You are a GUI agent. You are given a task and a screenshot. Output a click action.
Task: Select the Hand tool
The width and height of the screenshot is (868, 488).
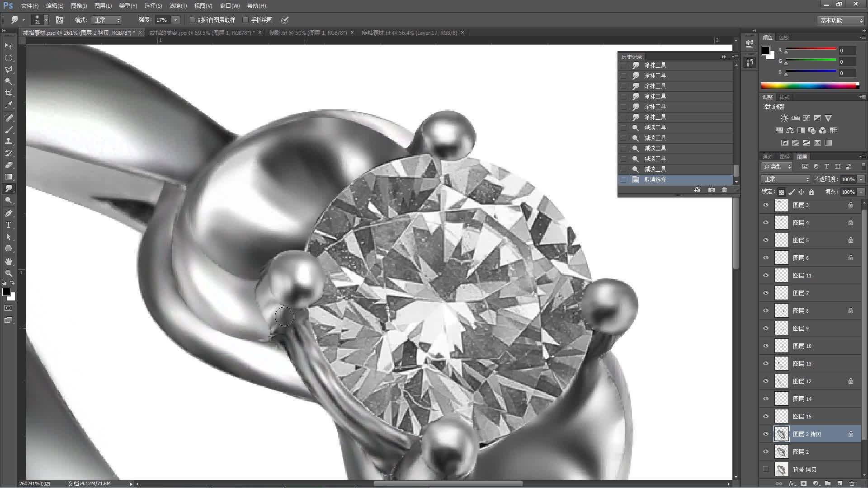click(9, 262)
